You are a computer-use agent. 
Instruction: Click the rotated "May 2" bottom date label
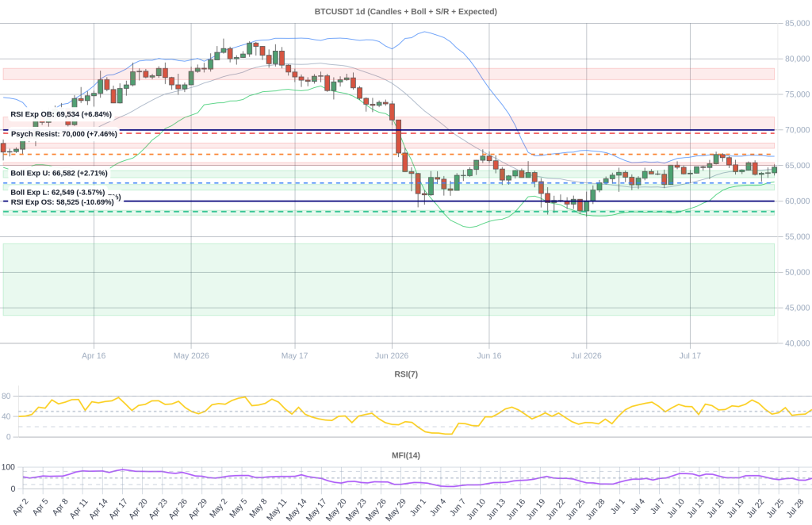[x=218, y=509]
